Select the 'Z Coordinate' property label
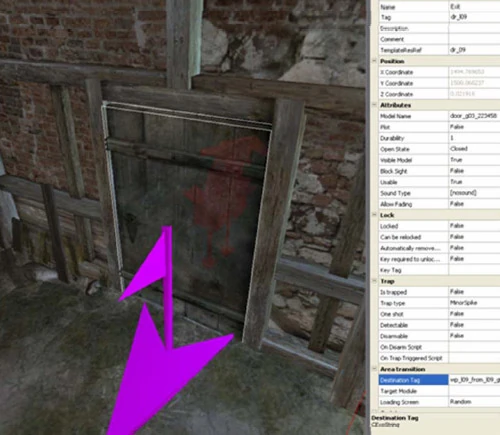 pyautogui.click(x=396, y=94)
